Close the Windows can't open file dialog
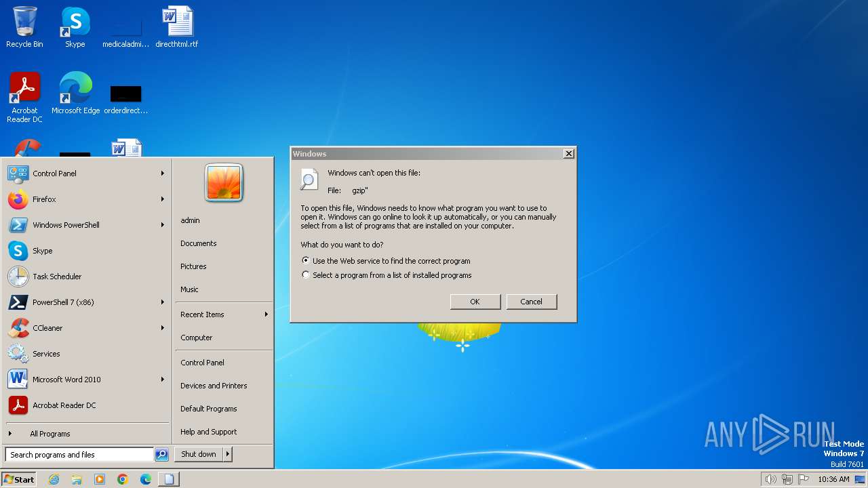The height and width of the screenshot is (488, 868). 569,154
